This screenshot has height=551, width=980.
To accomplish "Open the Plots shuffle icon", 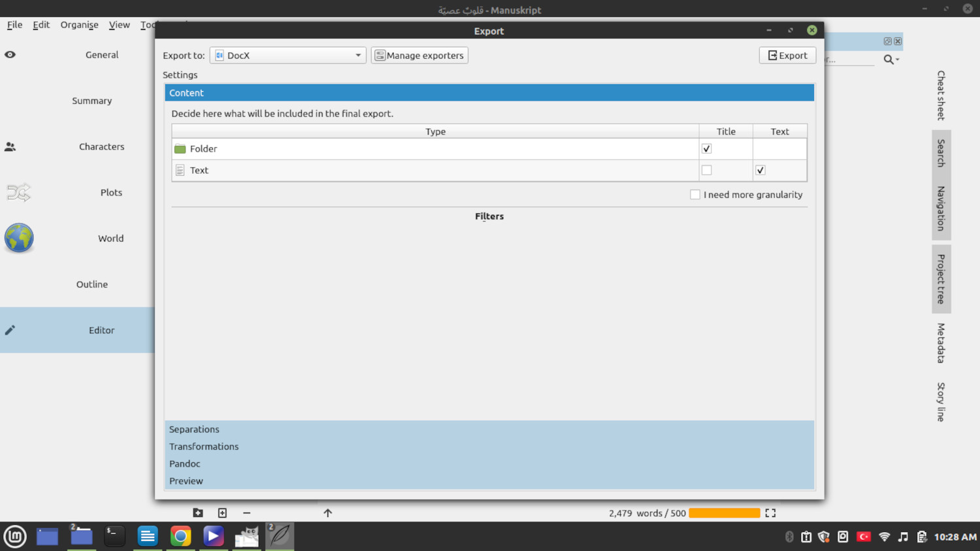I will (x=18, y=192).
